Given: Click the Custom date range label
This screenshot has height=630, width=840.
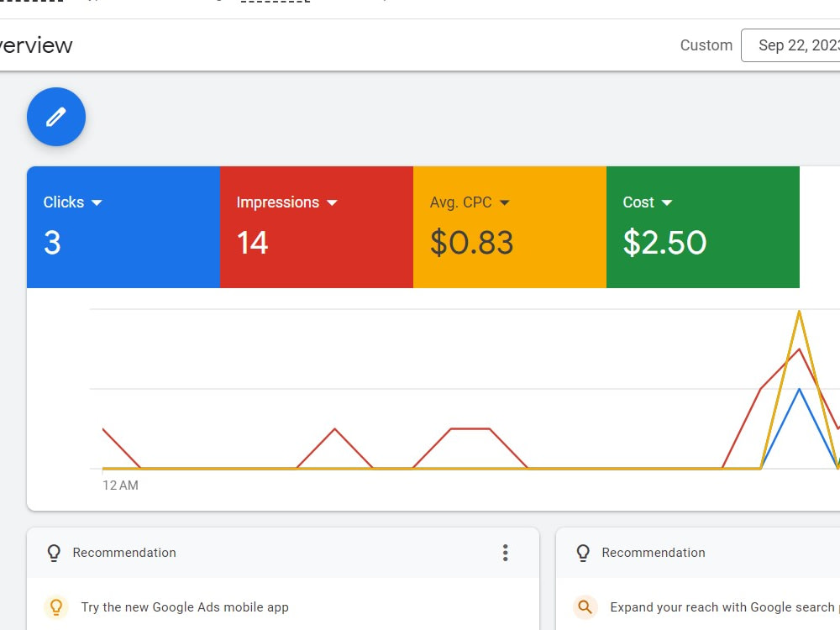Looking at the screenshot, I should (x=706, y=45).
